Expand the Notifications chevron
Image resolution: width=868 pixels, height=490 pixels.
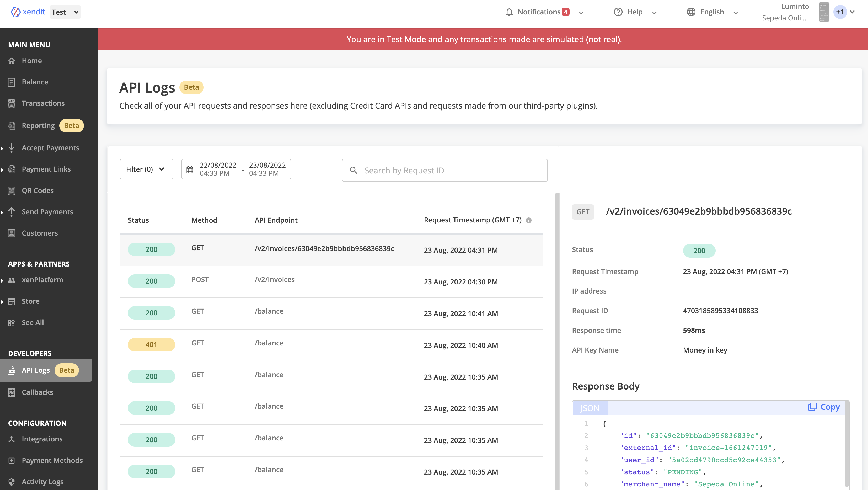pos(581,13)
